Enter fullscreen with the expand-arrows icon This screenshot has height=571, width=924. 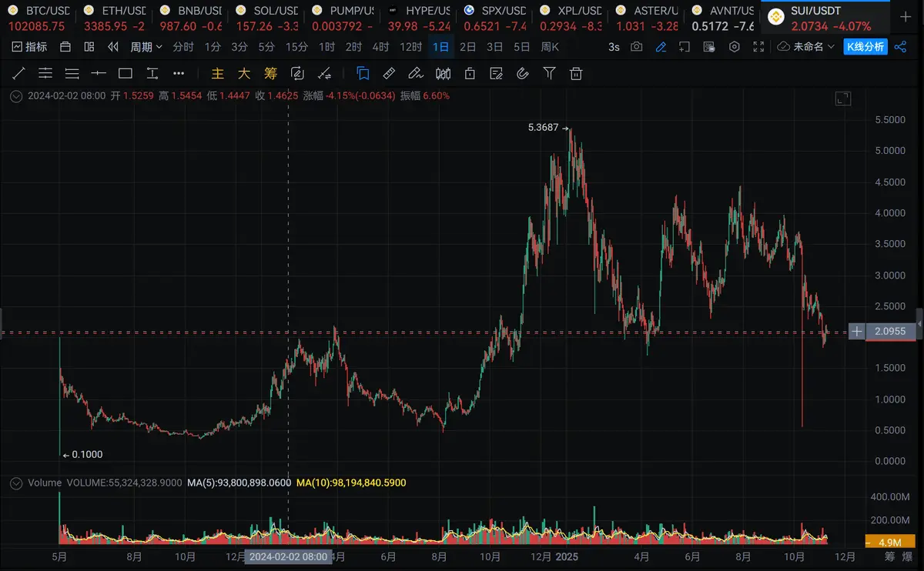tap(758, 47)
